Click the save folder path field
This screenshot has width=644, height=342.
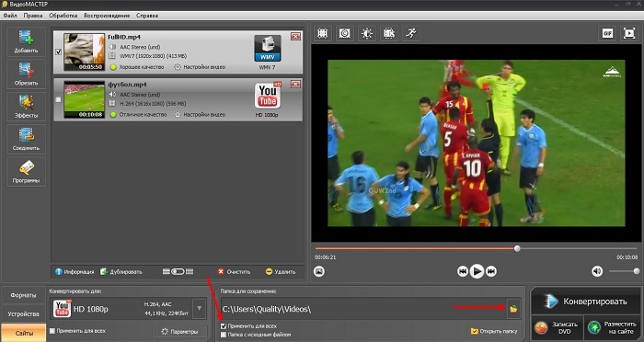coord(363,309)
